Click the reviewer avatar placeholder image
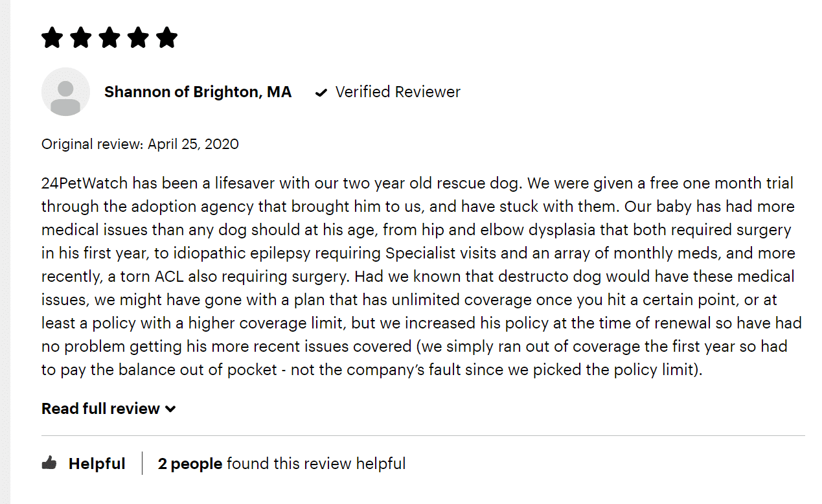The height and width of the screenshot is (504, 822). [65, 92]
